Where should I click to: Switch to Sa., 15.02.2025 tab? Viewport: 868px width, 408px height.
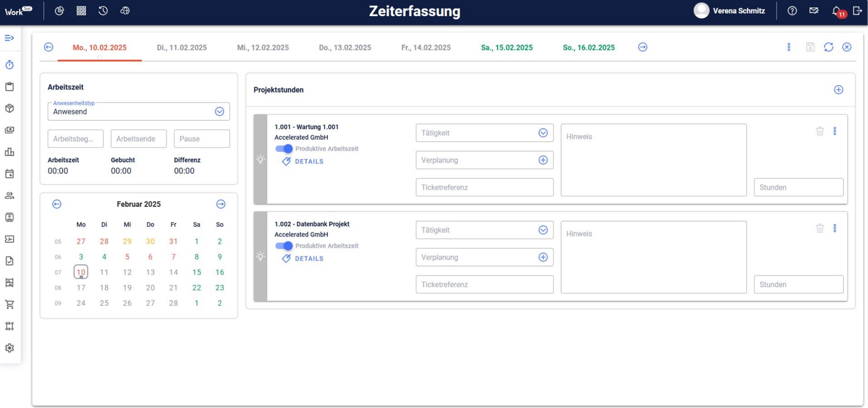(x=507, y=47)
